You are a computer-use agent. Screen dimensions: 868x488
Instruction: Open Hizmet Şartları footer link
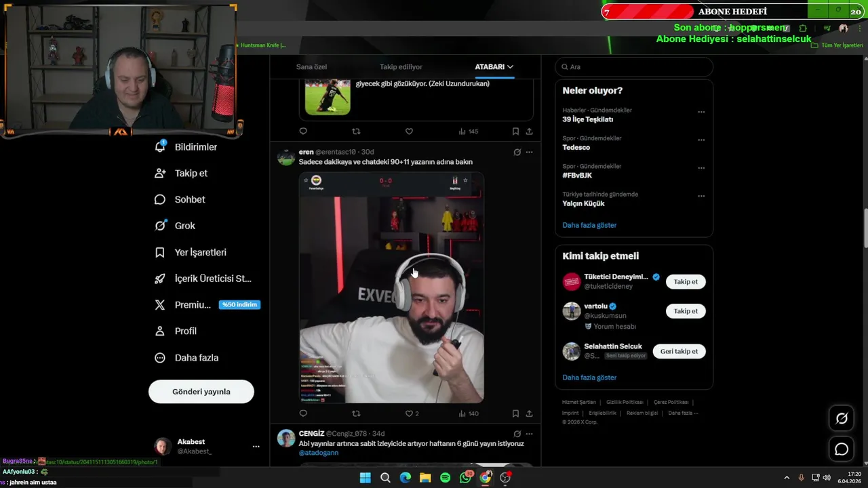point(579,402)
